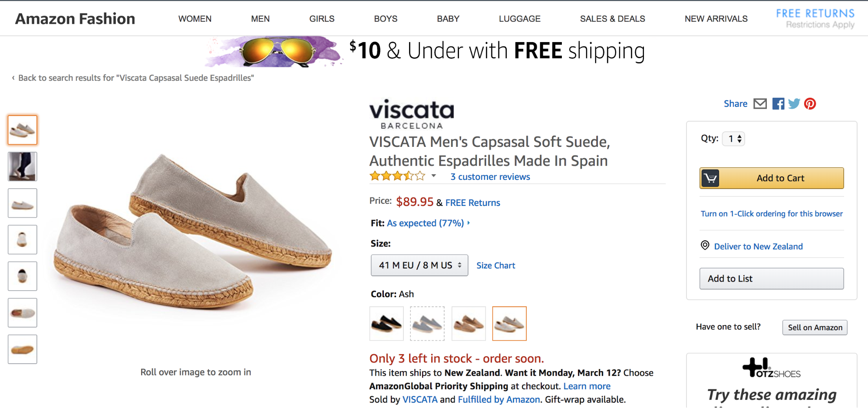This screenshot has height=408, width=868.
Task: Open the Qty quantity dropdown
Action: tap(733, 139)
